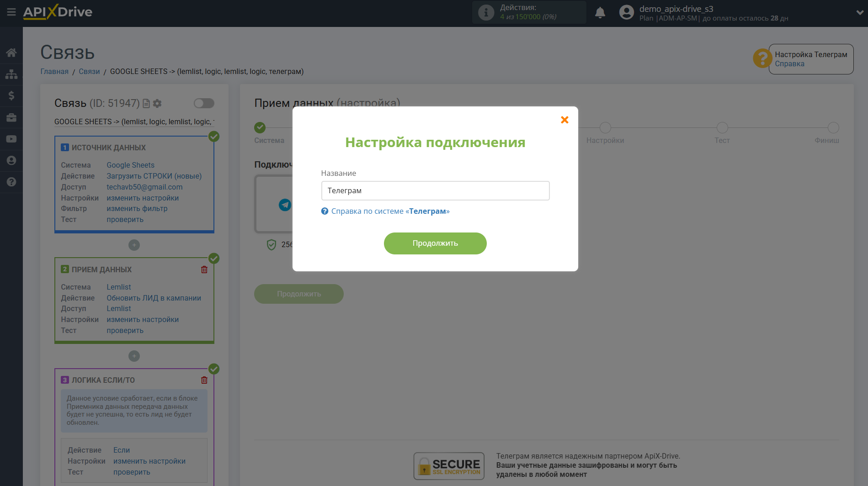Click the Действия counter in header
The width and height of the screenshot is (868, 486).
click(x=528, y=12)
